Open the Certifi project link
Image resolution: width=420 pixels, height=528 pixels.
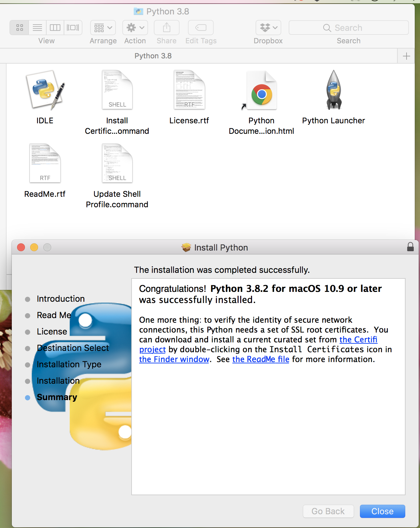tap(358, 339)
